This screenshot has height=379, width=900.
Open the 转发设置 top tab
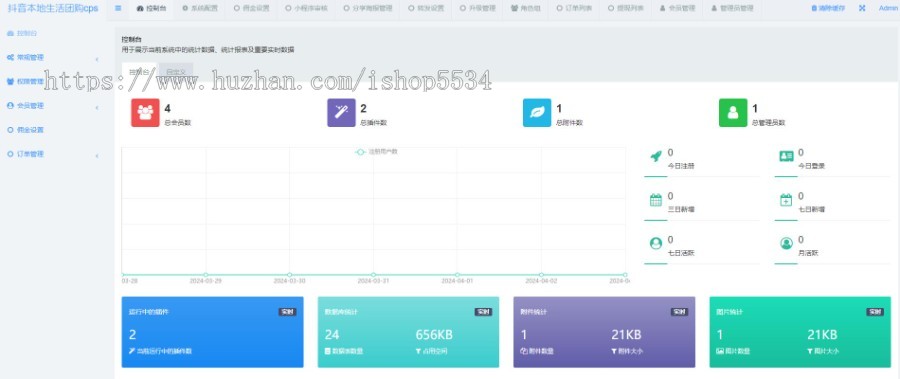(x=426, y=9)
